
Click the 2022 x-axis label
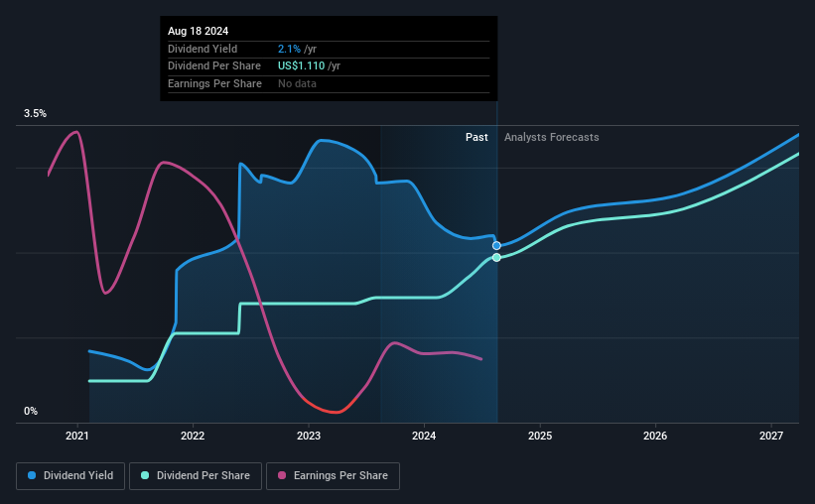[x=193, y=436]
